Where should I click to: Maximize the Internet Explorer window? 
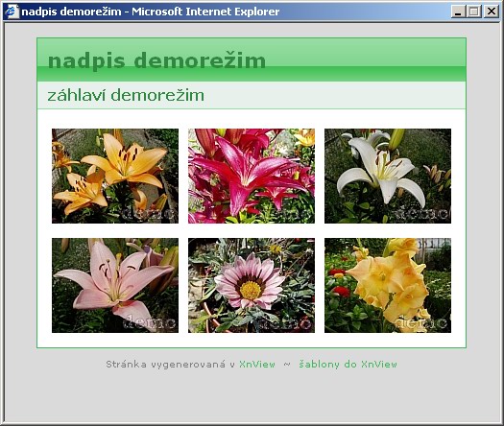(x=474, y=12)
